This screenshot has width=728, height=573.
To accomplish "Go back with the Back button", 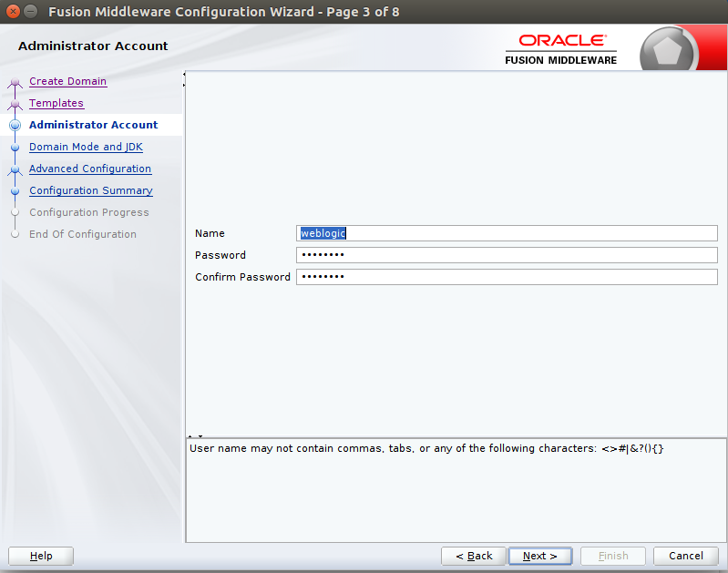I will tap(474, 556).
